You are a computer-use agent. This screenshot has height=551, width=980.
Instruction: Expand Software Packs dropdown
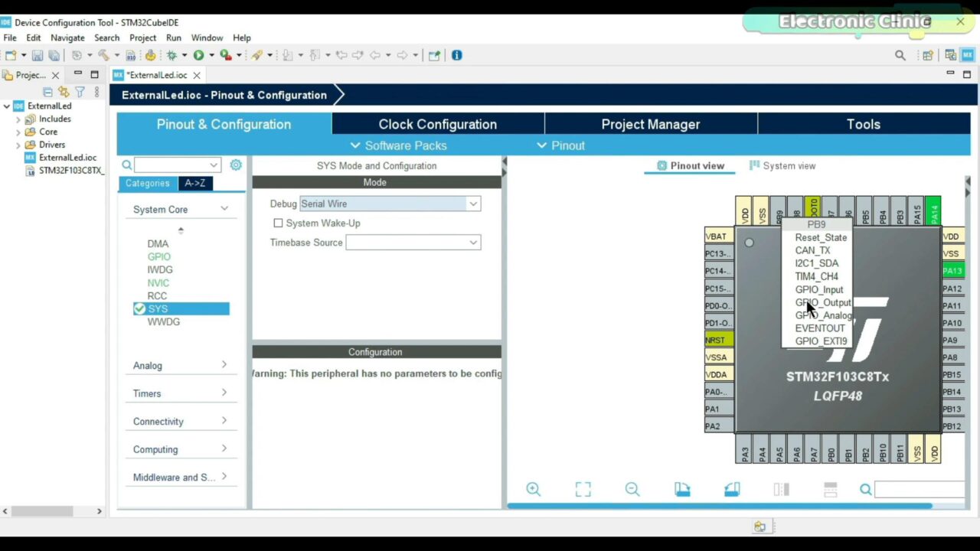tap(398, 145)
